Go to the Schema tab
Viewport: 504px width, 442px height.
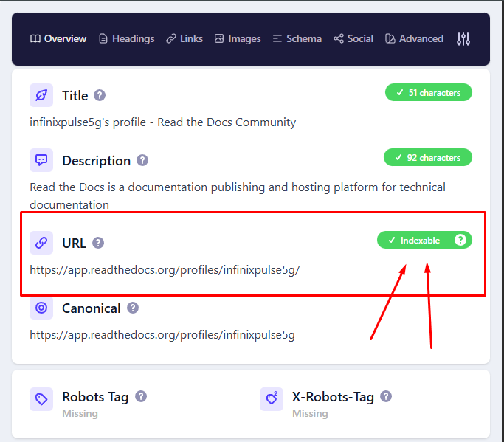(297, 39)
